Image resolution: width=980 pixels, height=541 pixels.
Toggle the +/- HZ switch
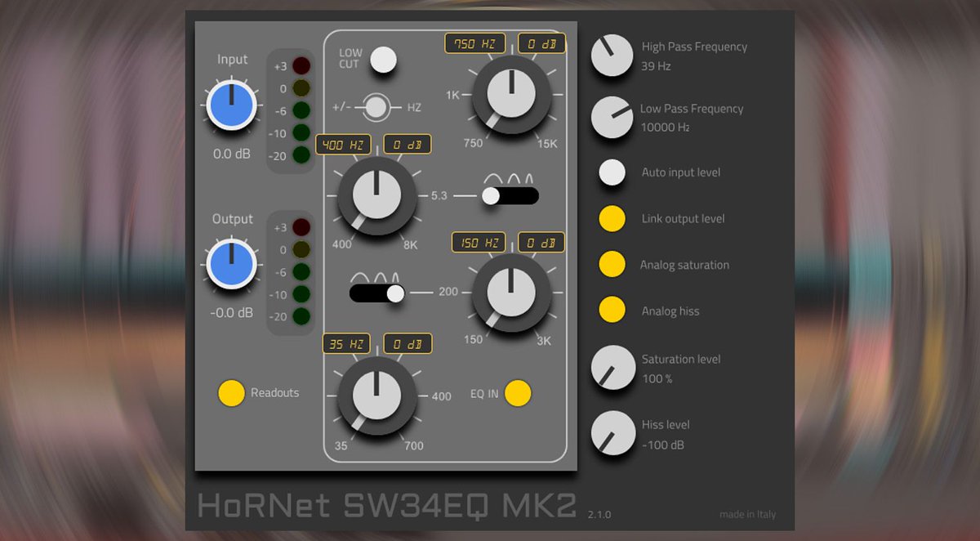pyautogui.click(x=376, y=106)
